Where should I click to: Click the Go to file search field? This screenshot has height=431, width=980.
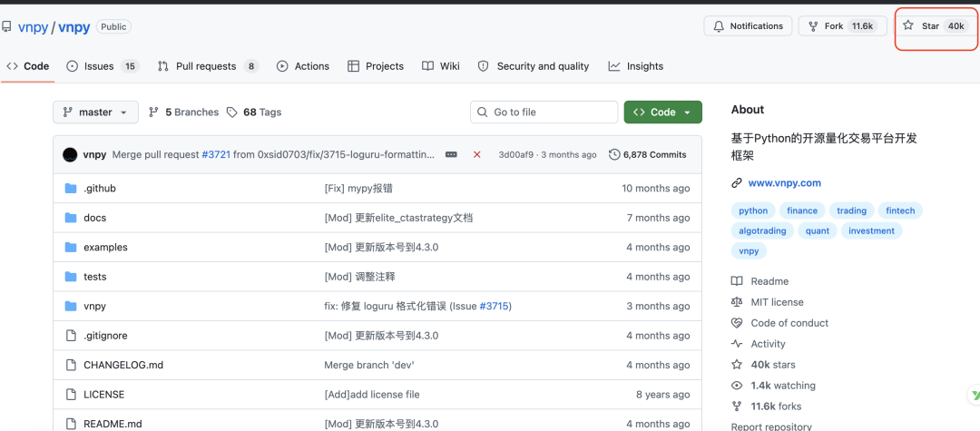[x=544, y=113]
